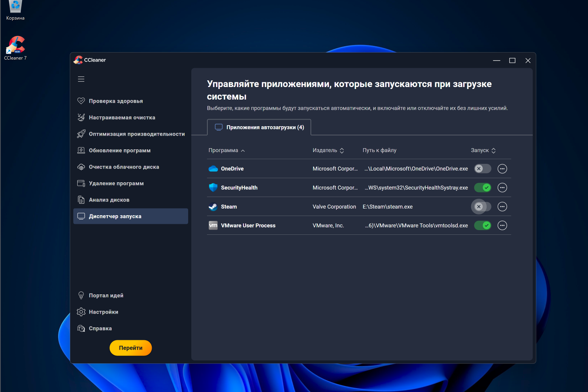
Task: Enable Steam startup toggle
Action: coord(483,207)
